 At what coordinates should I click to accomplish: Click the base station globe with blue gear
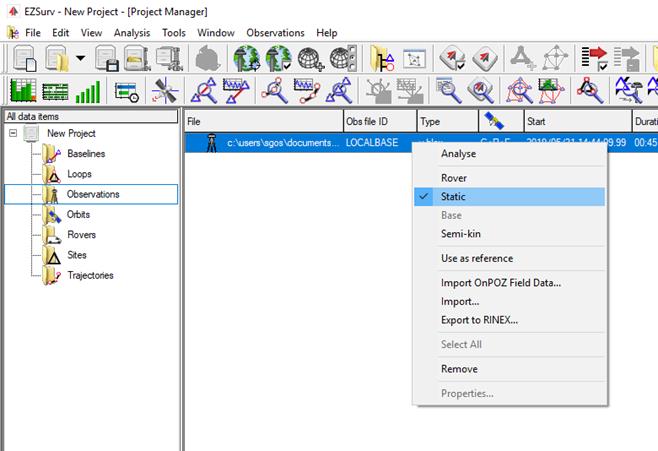pyautogui.click(x=246, y=58)
